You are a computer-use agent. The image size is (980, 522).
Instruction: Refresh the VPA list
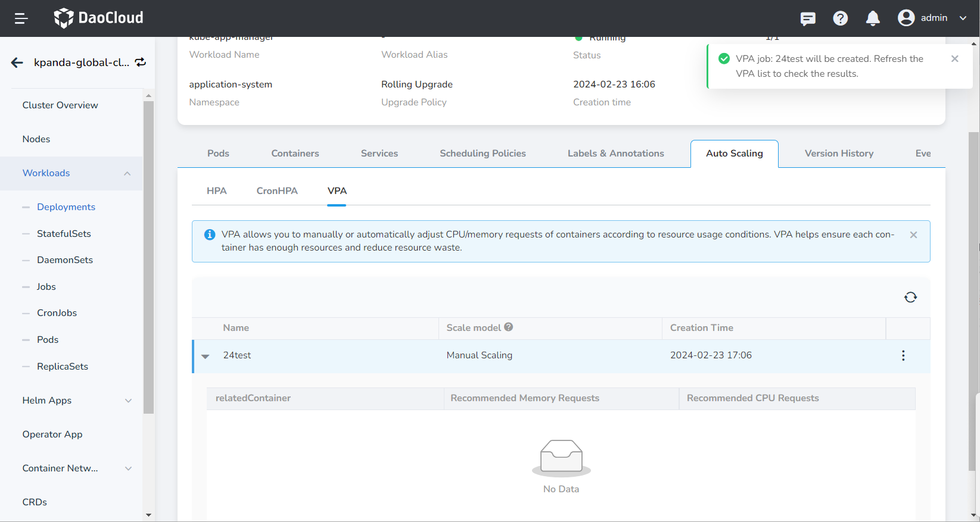910,297
